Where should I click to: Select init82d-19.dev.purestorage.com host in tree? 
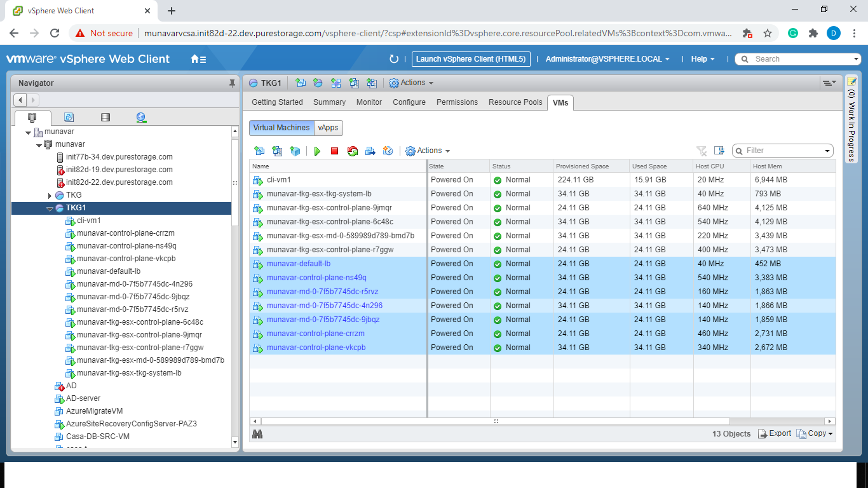pyautogui.click(x=119, y=170)
